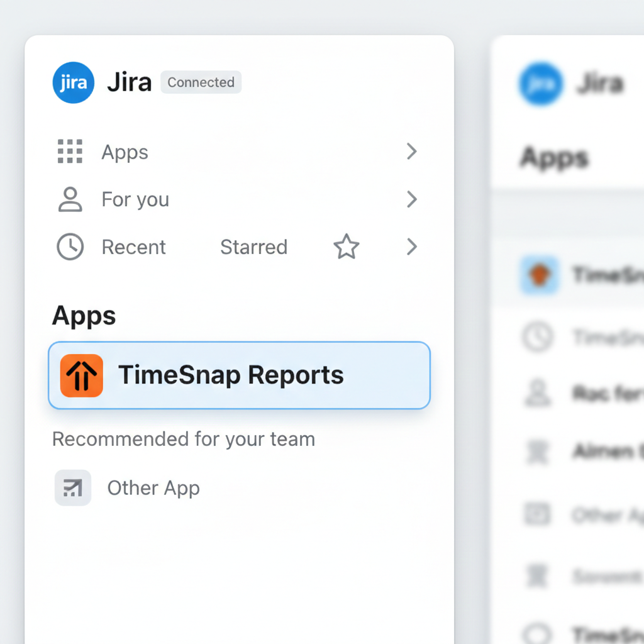Screen dimensions: 644x644
Task: Click the Jira logo in the left panel
Action: click(74, 82)
